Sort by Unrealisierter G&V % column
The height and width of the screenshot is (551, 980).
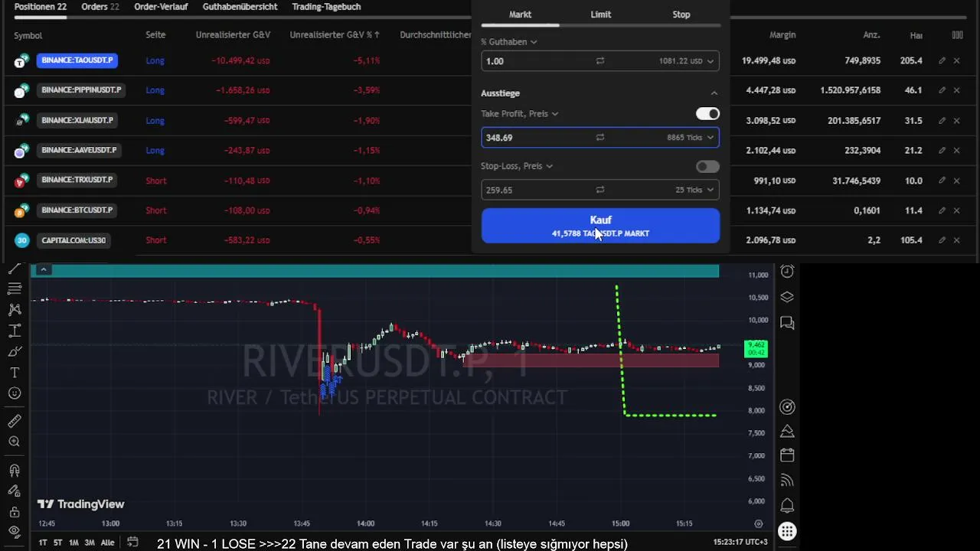click(x=335, y=35)
